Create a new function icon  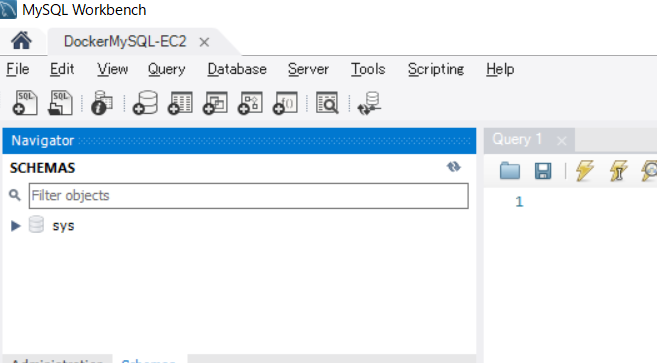point(285,103)
